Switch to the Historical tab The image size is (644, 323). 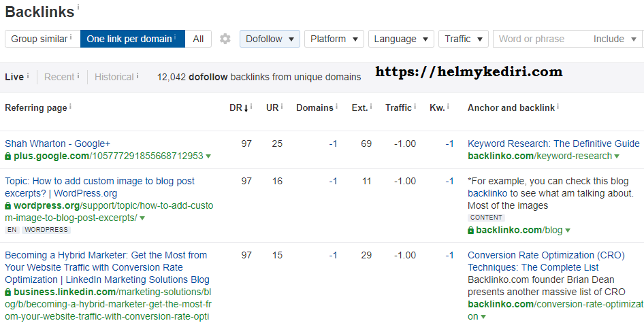114,77
